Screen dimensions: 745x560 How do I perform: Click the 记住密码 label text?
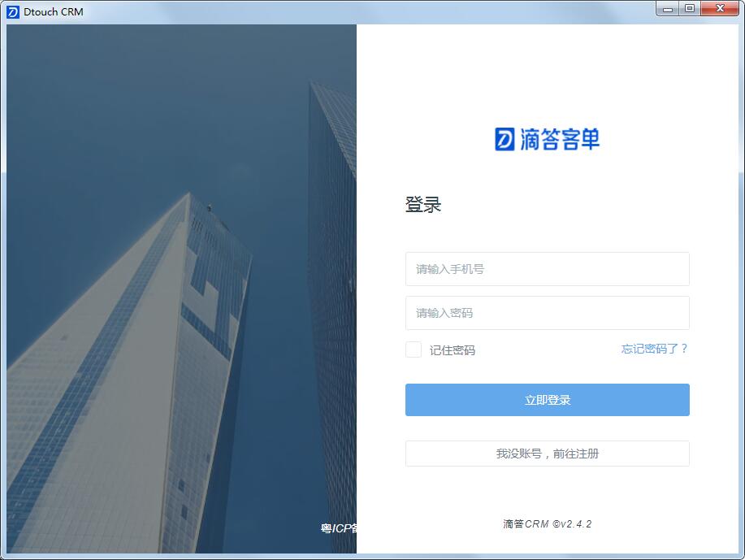pos(452,350)
